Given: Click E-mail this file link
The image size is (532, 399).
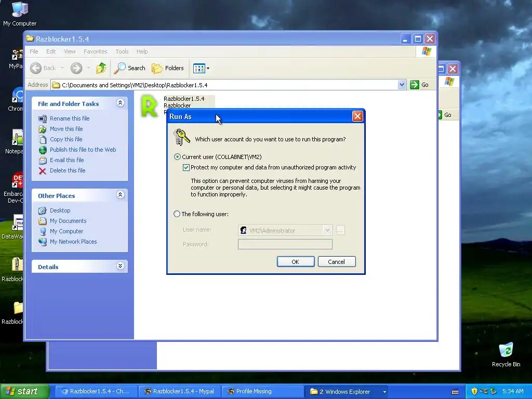Looking at the screenshot, I should coord(67,160).
